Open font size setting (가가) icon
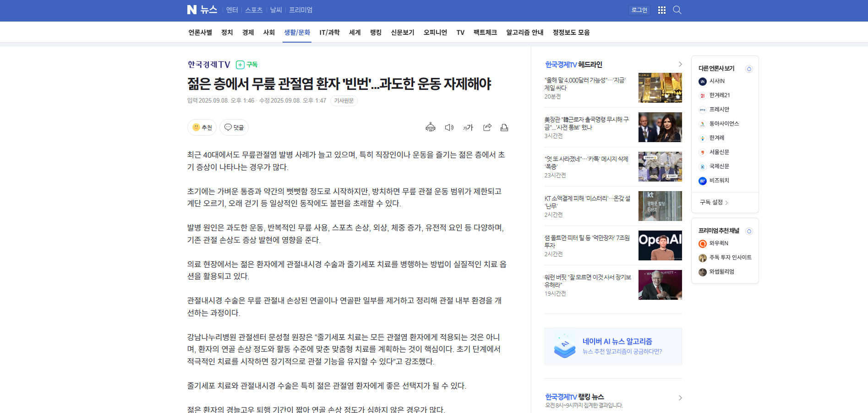Viewport: 868px width, 413px height. (468, 127)
